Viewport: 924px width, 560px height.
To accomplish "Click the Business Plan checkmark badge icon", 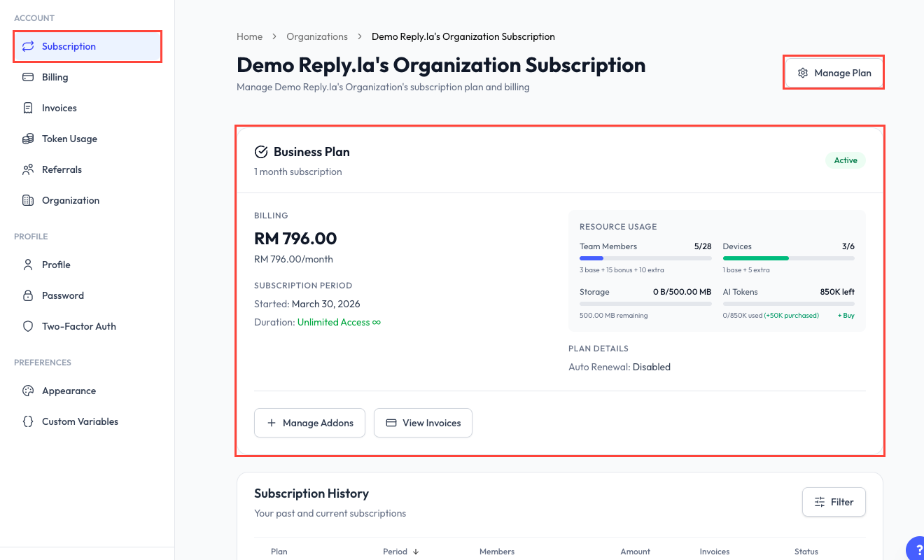I will click(261, 152).
